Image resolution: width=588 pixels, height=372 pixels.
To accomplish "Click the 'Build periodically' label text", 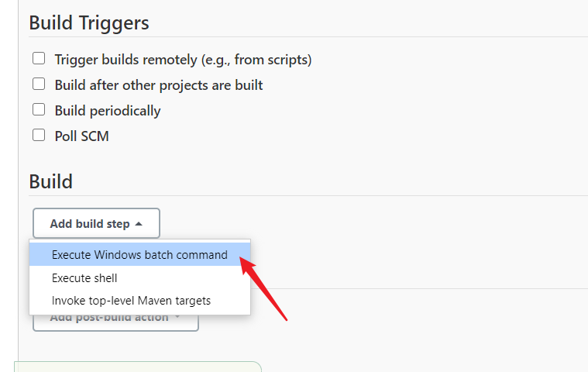I will point(108,111).
